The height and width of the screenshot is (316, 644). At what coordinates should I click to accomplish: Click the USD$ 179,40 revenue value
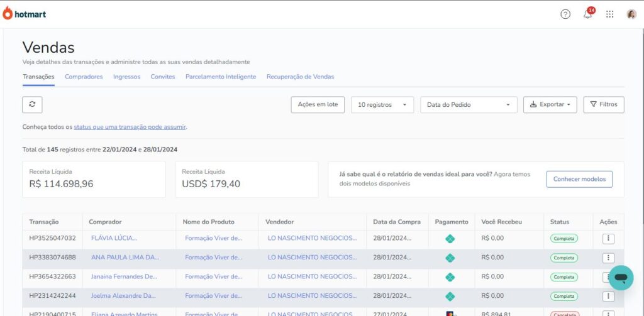[x=211, y=184]
